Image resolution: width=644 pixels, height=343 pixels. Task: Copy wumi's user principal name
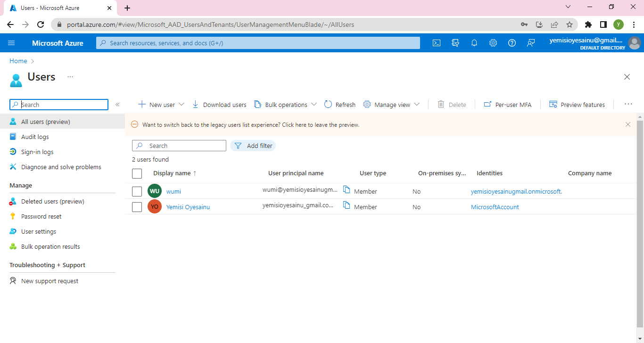click(x=347, y=189)
